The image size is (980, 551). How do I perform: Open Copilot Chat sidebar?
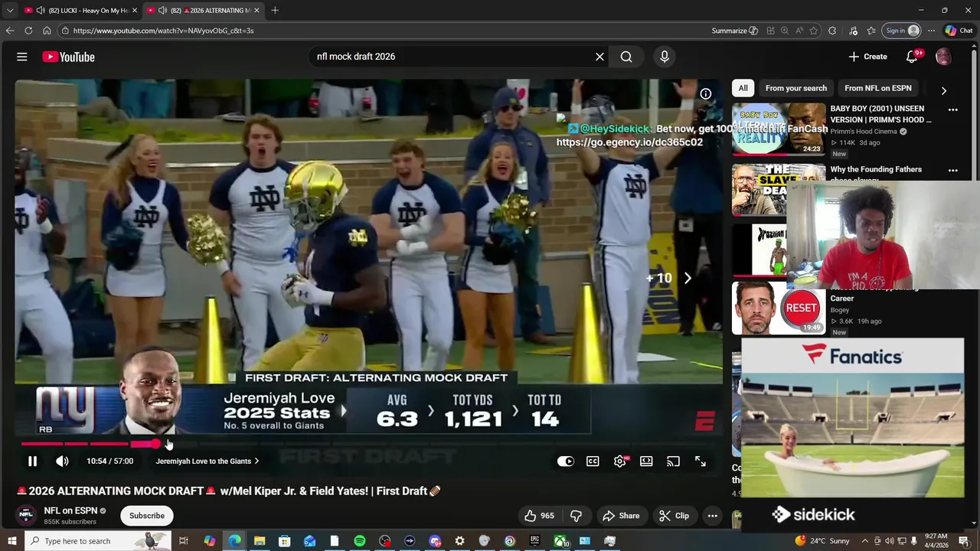coord(959,31)
